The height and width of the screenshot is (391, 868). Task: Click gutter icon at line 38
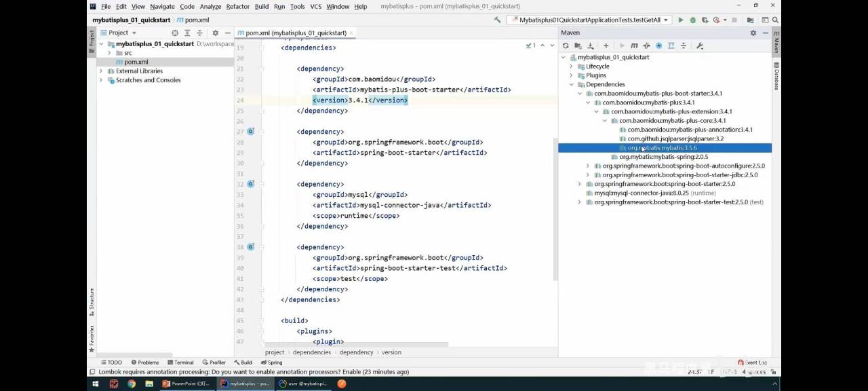(250, 247)
